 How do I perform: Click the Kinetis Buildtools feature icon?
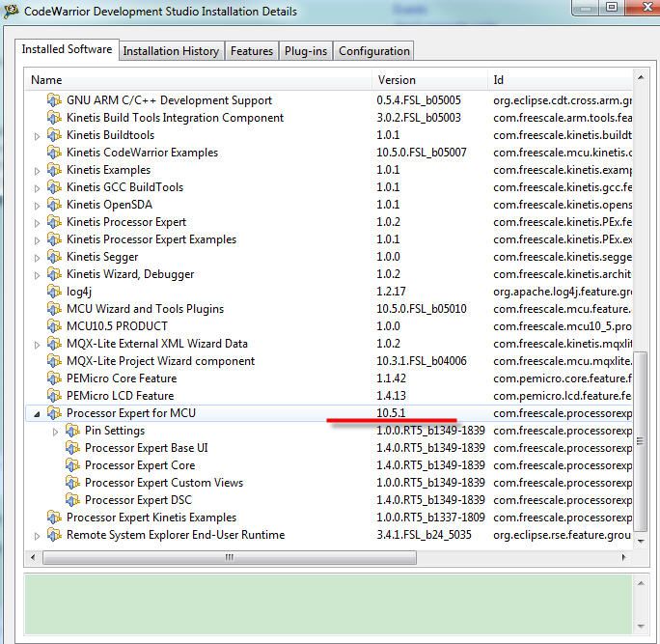pyautogui.click(x=54, y=135)
